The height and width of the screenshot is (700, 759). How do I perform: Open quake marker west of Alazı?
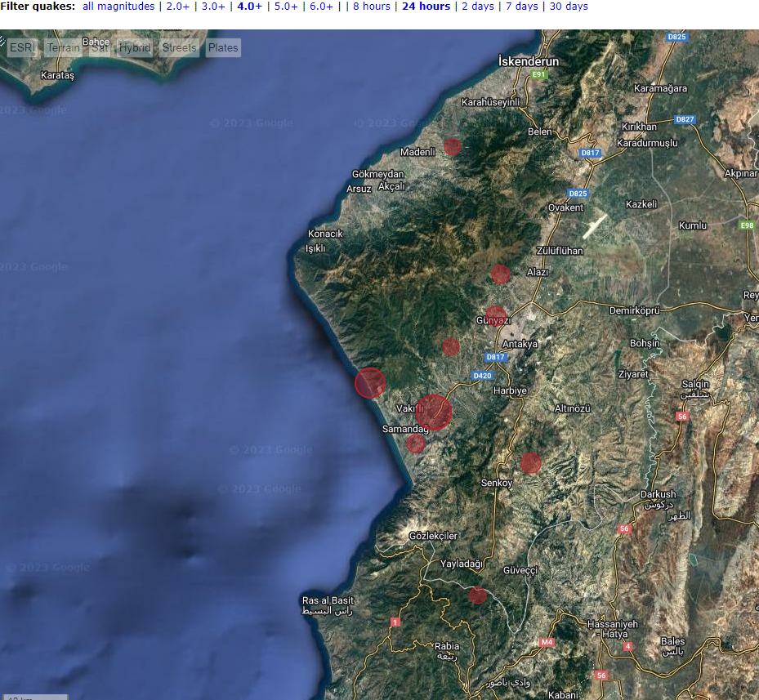[x=501, y=274]
